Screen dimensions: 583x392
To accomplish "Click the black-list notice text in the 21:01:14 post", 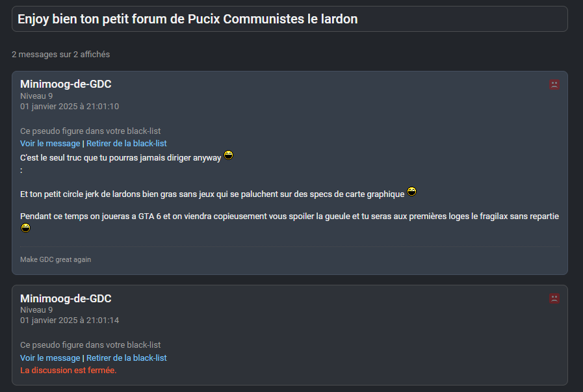I will click(90, 345).
